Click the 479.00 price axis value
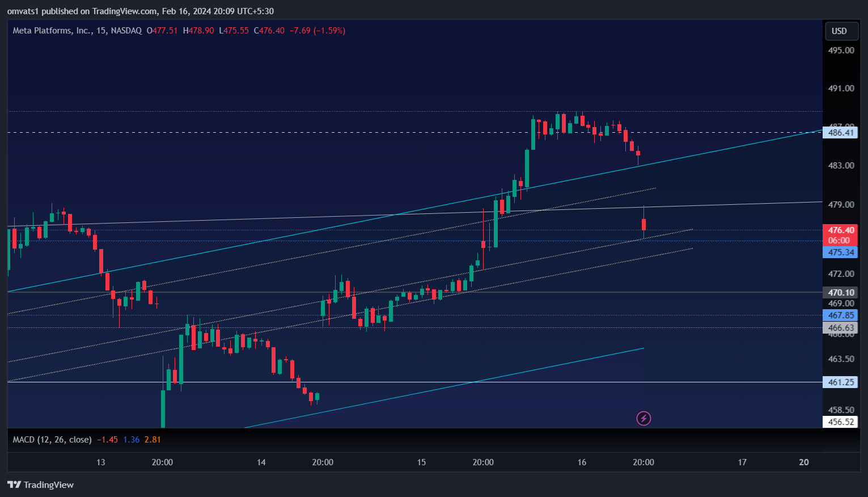This screenshot has width=868, height=497. [x=841, y=204]
